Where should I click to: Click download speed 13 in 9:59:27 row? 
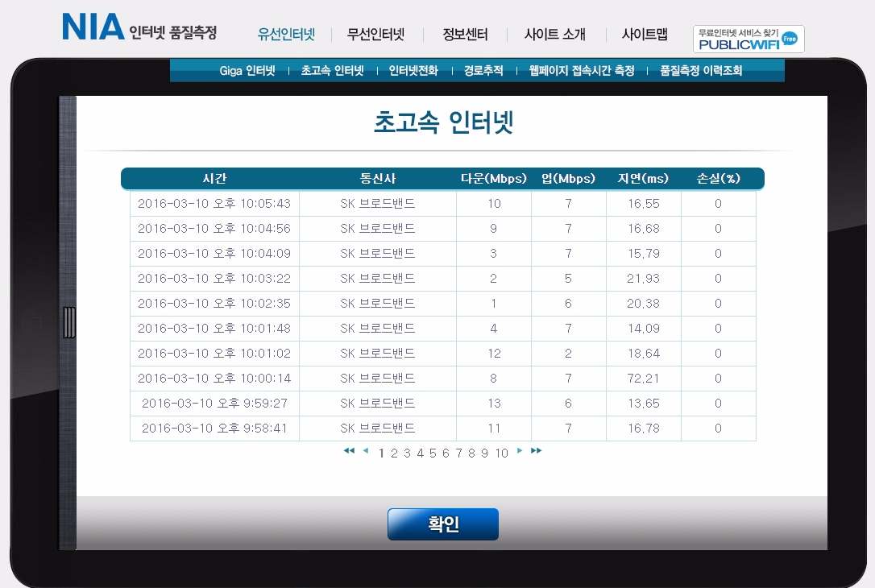click(494, 404)
